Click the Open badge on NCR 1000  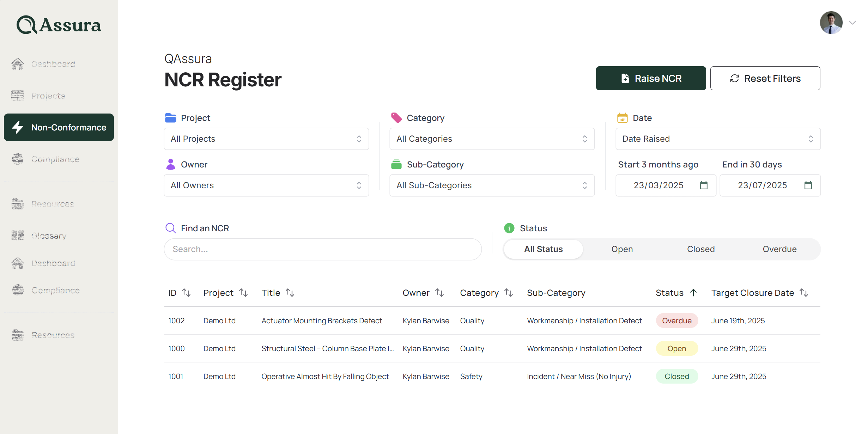tap(677, 348)
